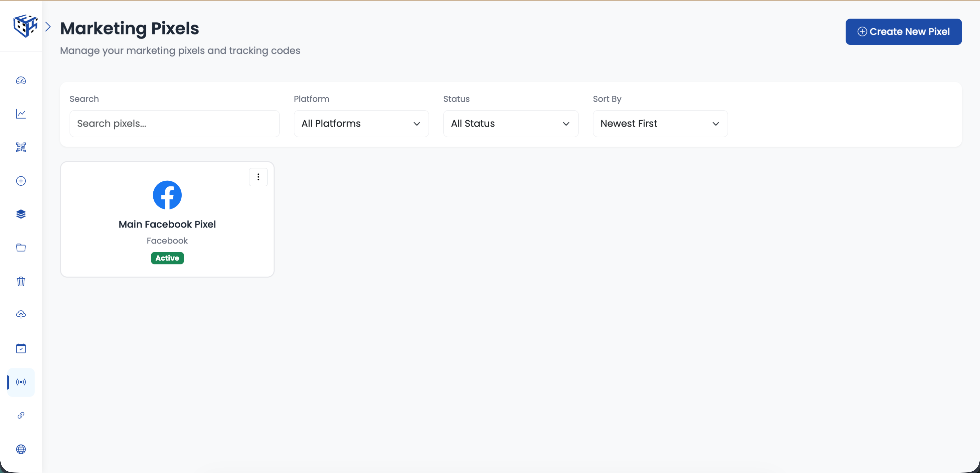The height and width of the screenshot is (473, 980).
Task: Open the Dashboard speedometer icon in sidebar
Action: click(x=21, y=80)
